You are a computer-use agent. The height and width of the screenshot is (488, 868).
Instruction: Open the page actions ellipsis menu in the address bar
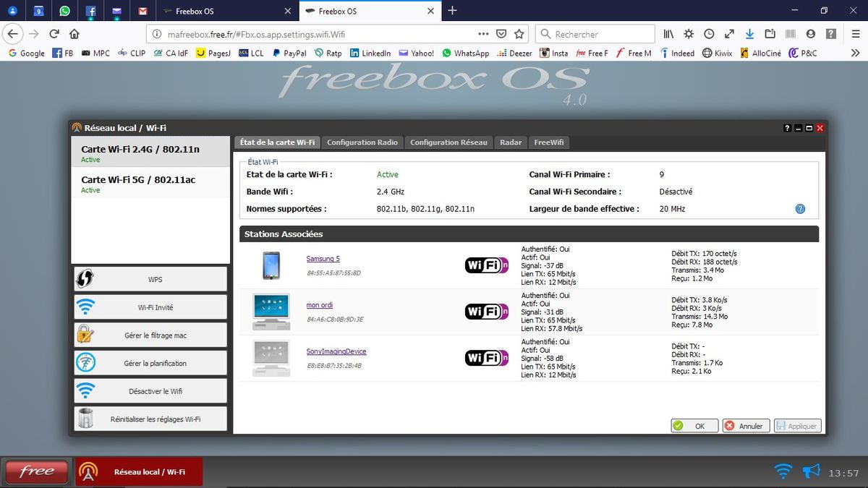483,33
